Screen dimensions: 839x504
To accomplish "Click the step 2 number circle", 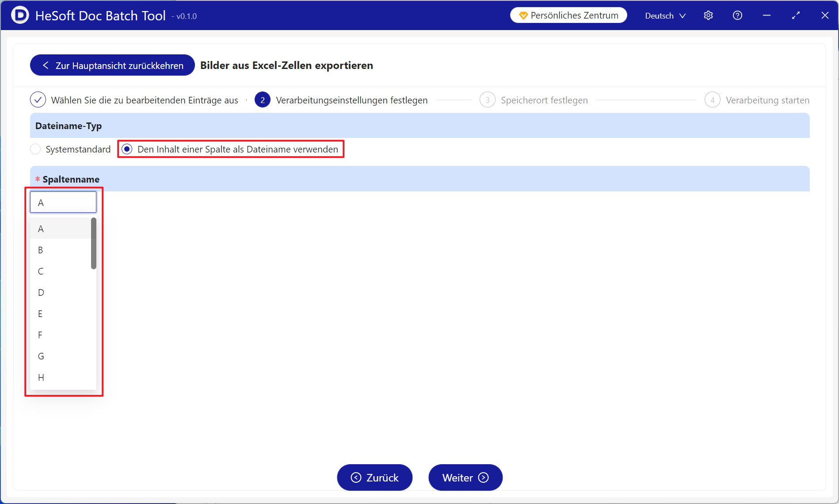I will click(263, 100).
